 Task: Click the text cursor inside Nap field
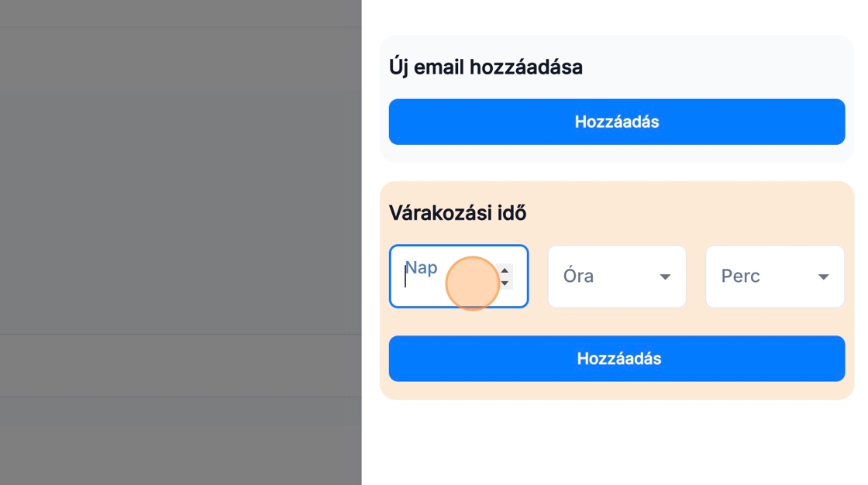point(405,276)
